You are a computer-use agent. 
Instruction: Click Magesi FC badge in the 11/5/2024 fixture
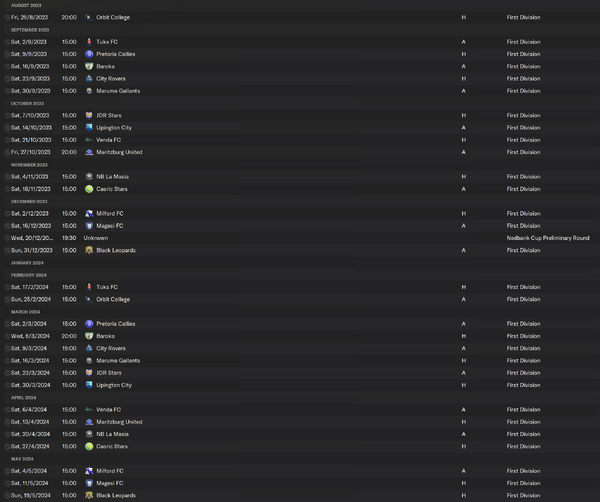(89, 483)
